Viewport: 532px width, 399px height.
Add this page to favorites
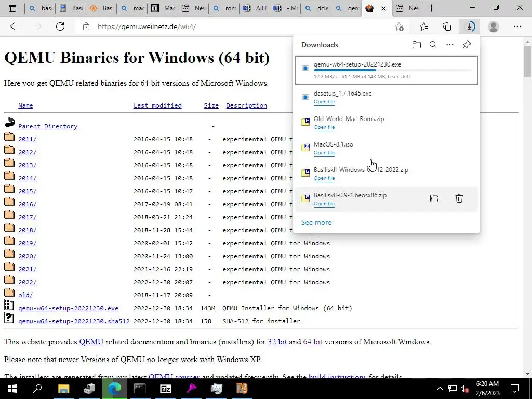[x=400, y=26]
